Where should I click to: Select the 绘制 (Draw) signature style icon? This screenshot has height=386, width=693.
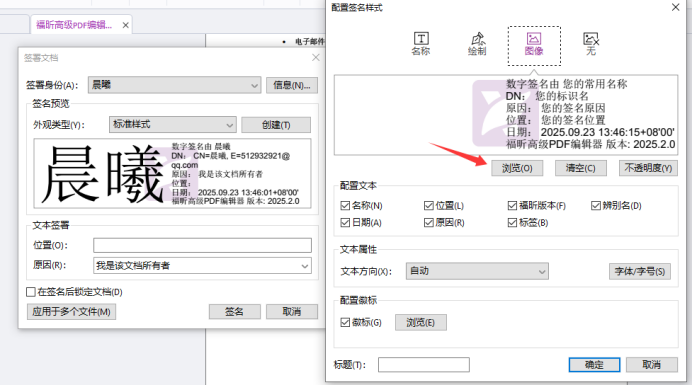pyautogui.click(x=477, y=44)
